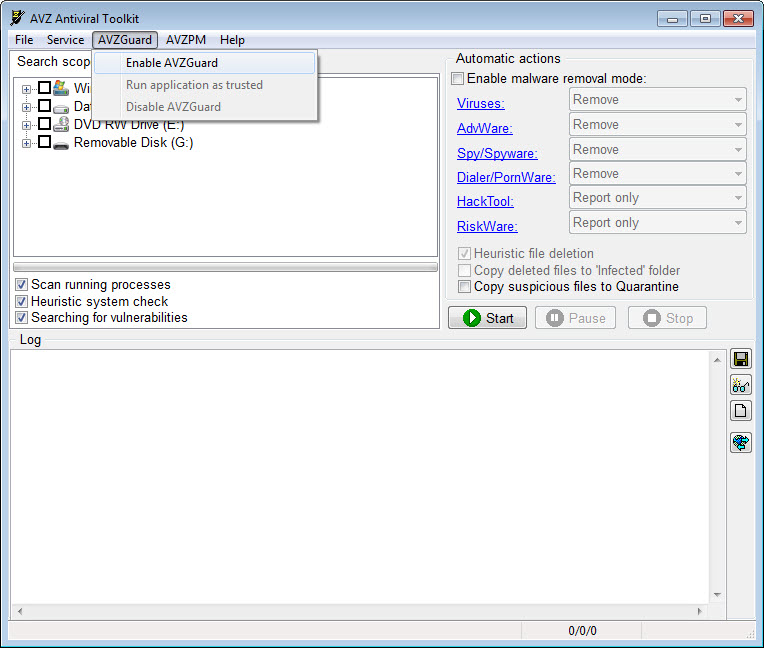Image resolution: width=764 pixels, height=648 pixels.
Task: Click the log horizontal scroll left arrow
Action: pyautogui.click(x=20, y=611)
